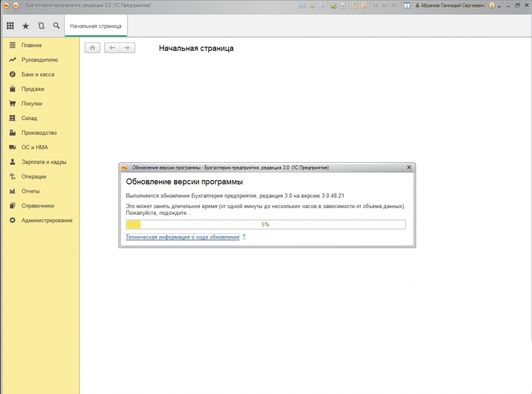Click the Home button on navigation bar

point(92,48)
